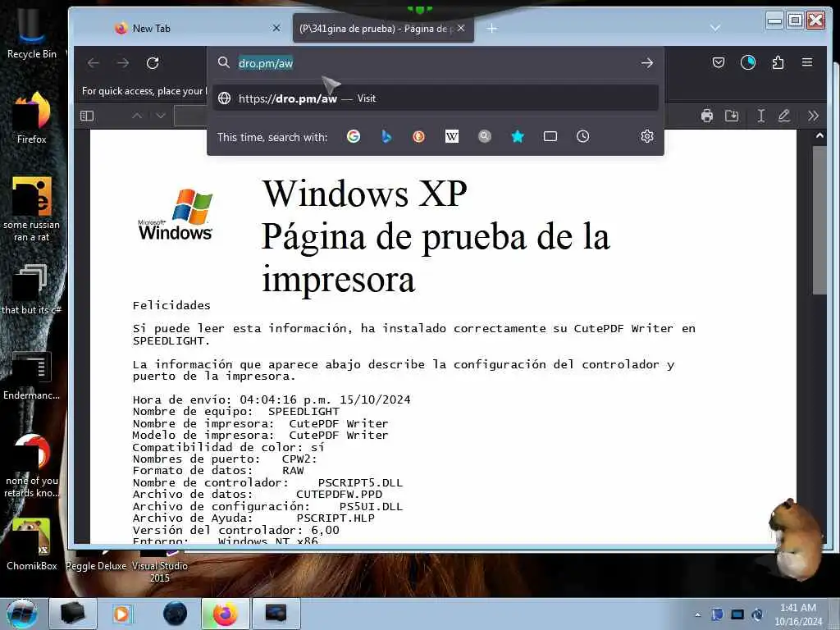Open the taskbar clock showing 1:41 AM
Screen dimensions: 840x630
[x=798, y=614]
